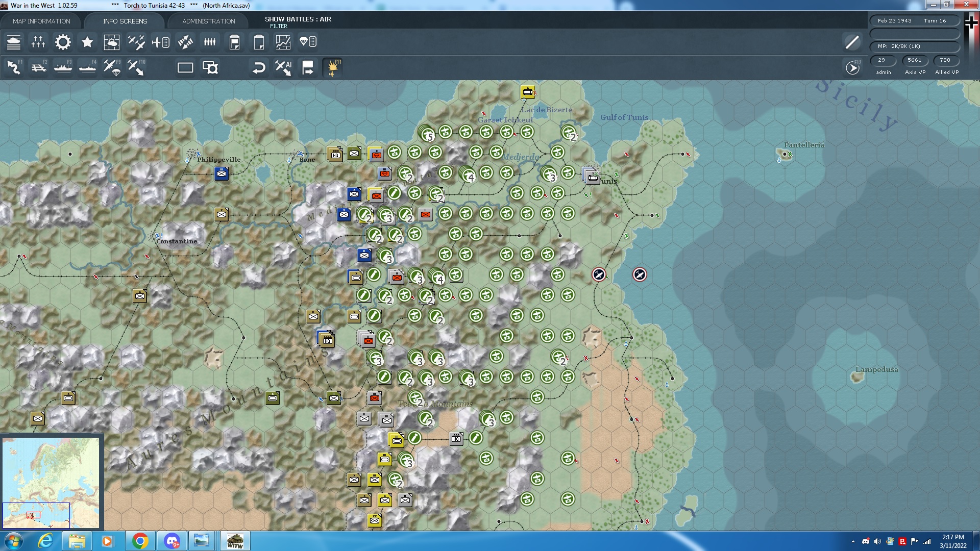Switch to the MAP INFORMATION tab
This screenshot has height=551, width=980.
click(43, 21)
